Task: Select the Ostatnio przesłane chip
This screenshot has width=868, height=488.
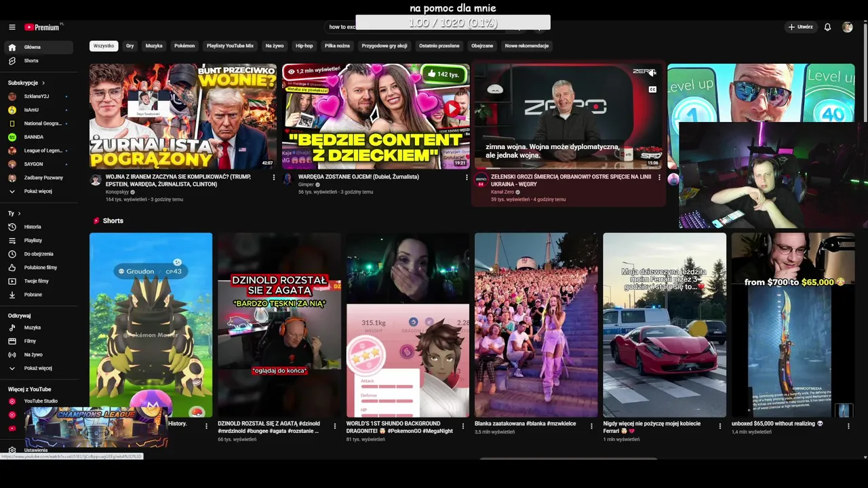Action: tap(439, 46)
